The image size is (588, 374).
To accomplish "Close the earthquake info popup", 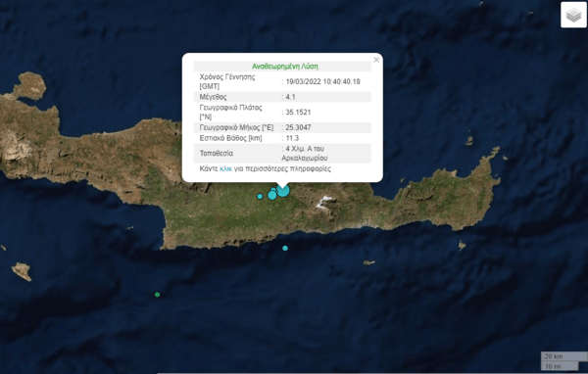I will 376,60.
